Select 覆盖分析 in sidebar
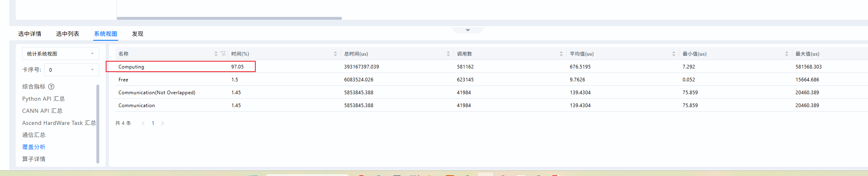Image resolution: width=868 pixels, height=176 pixels. coord(33,147)
